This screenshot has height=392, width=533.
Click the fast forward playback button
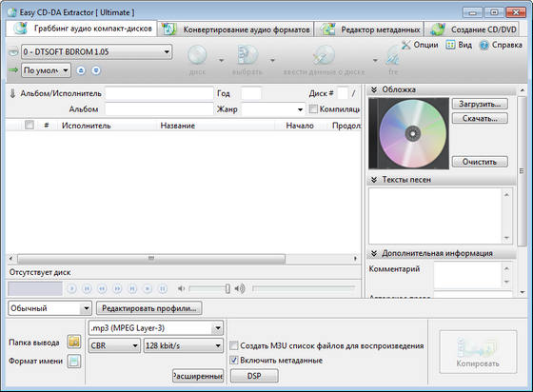coord(117,288)
